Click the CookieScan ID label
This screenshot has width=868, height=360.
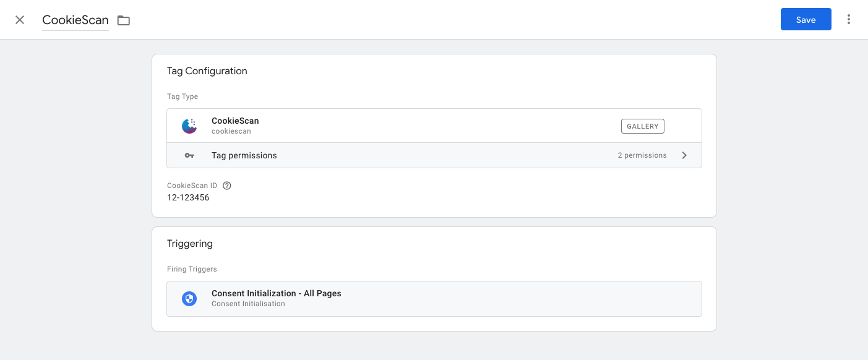pyautogui.click(x=192, y=186)
